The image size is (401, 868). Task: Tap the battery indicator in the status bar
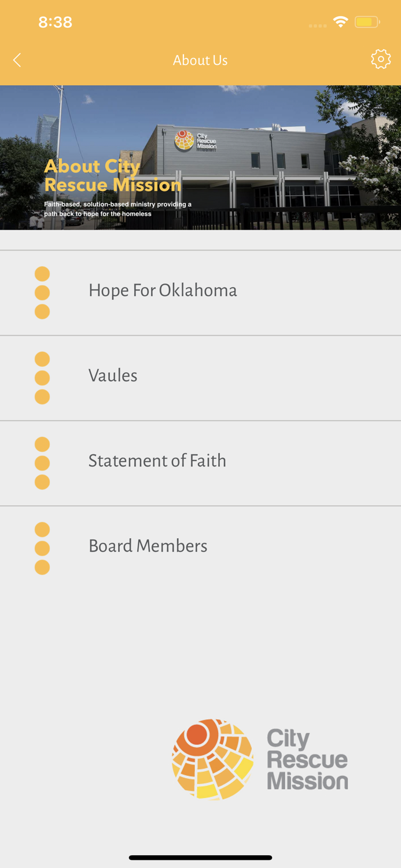pos(366,21)
